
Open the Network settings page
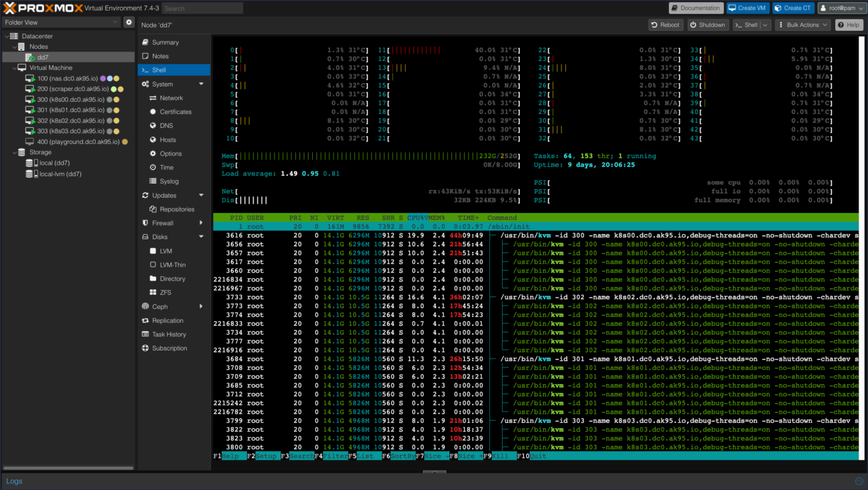coord(173,98)
